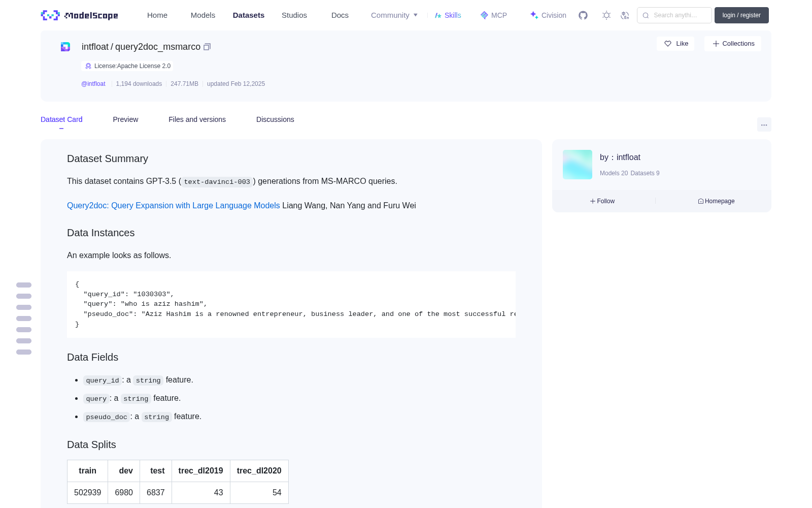Viewport: 812px width, 508px height.
Task: Click the plus icon beside Follow
Action: point(593,201)
